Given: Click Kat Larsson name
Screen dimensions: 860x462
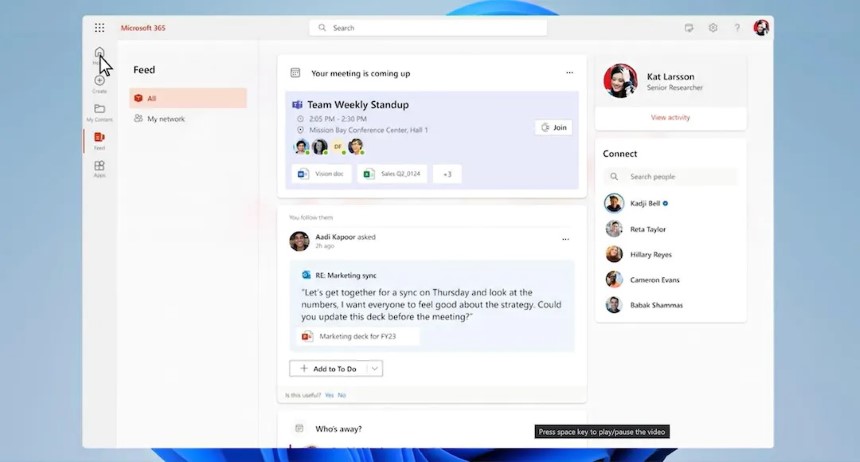Looking at the screenshot, I should point(670,77).
